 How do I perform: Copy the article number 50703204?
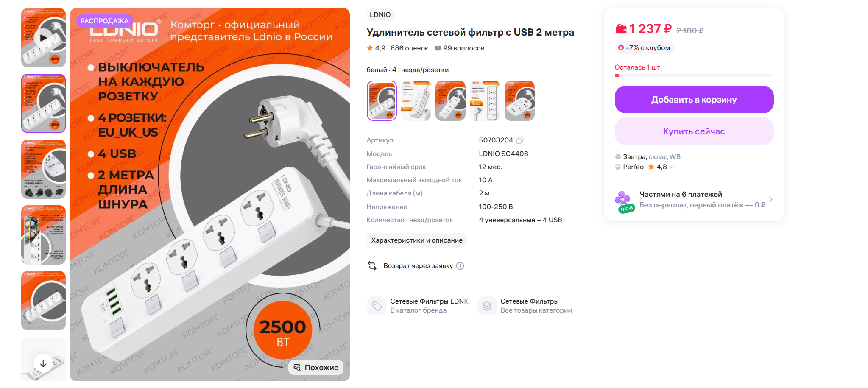(520, 140)
